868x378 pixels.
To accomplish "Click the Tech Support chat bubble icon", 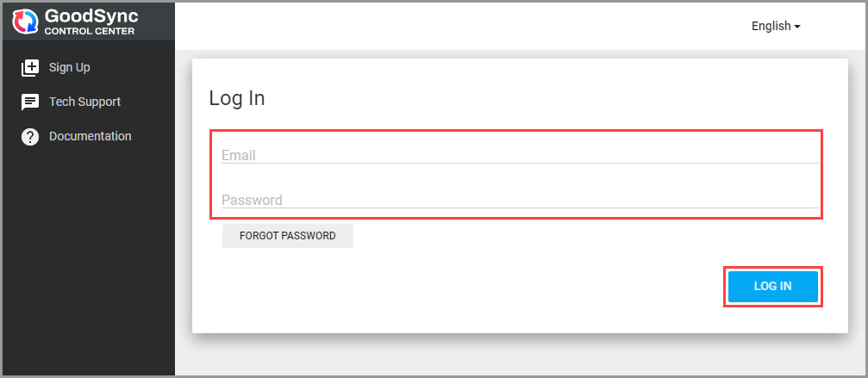I will [x=30, y=102].
